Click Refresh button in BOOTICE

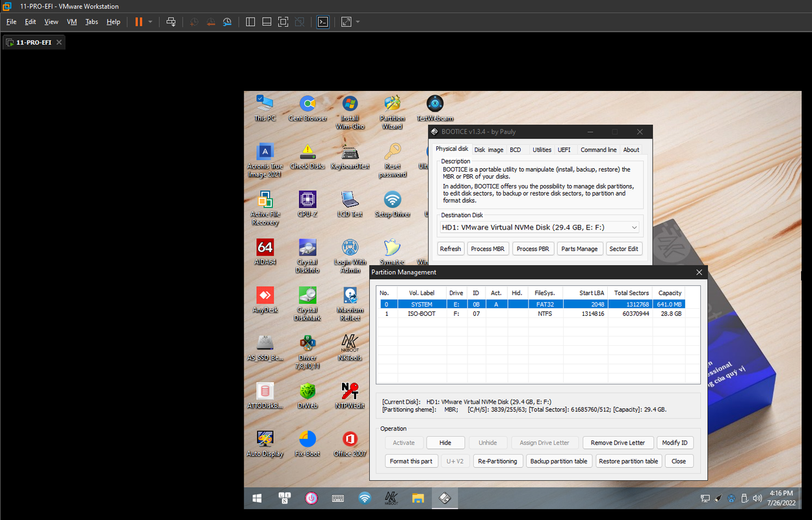(450, 249)
